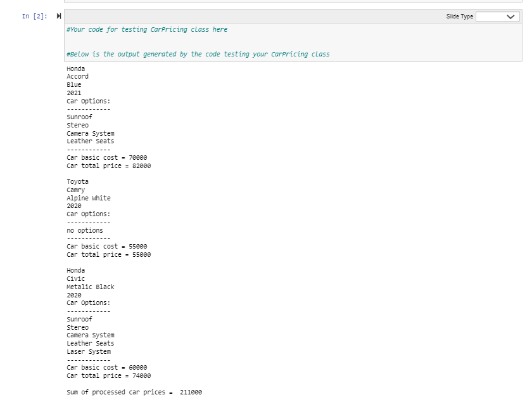Expand the collapsed cell arrow icon
Screen dimensions: 532x402
(x=58, y=16)
